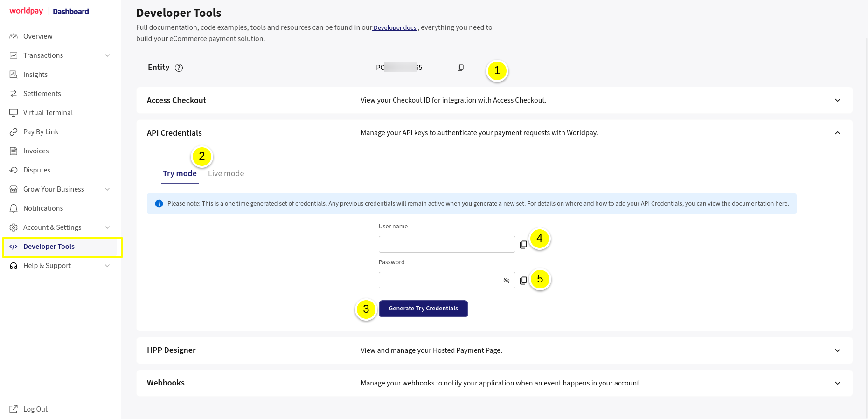868x419 pixels.
Task: Expand the HPP Designer section chevron
Action: (x=838, y=350)
